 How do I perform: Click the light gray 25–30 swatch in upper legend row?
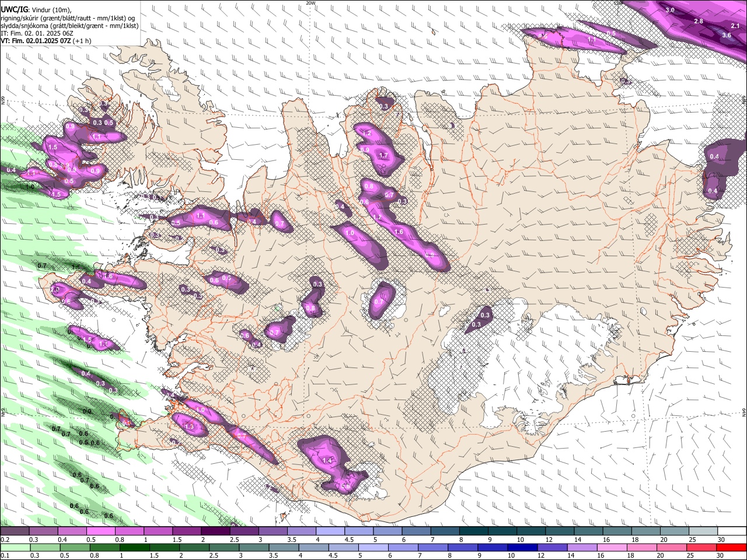tap(703, 531)
